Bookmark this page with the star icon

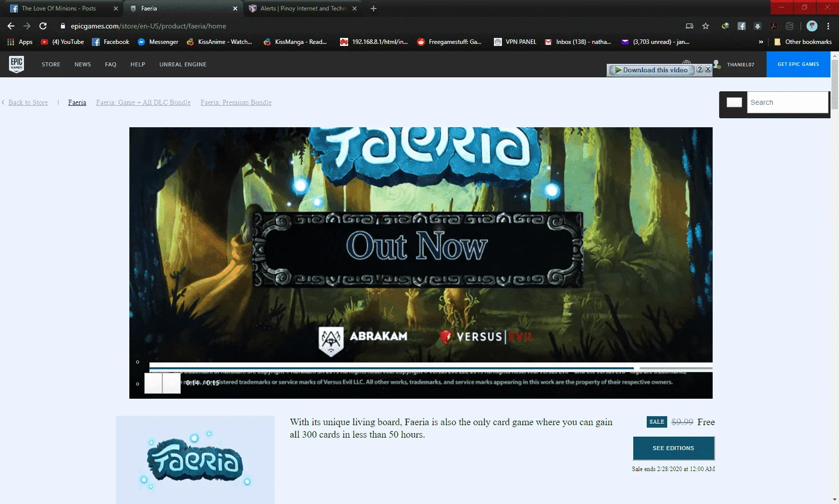click(x=706, y=26)
